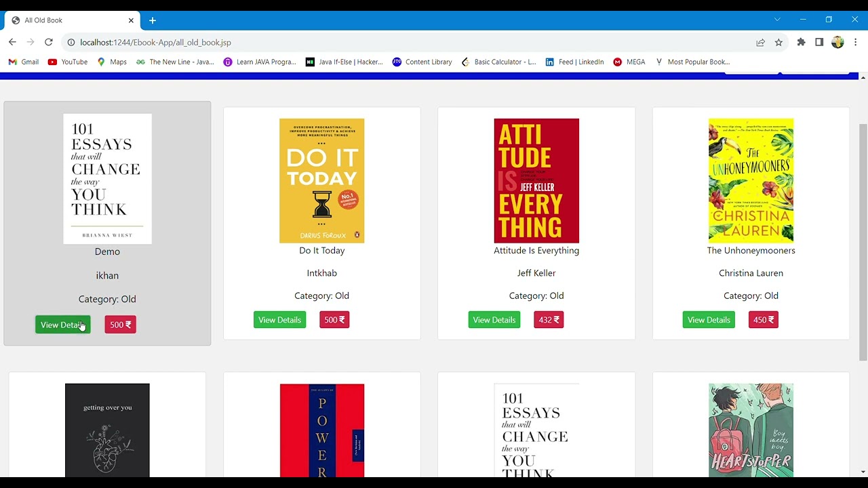Image resolution: width=868 pixels, height=488 pixels.
Task: Click the author name Intkhab
Action: click(x=322, y=273)
